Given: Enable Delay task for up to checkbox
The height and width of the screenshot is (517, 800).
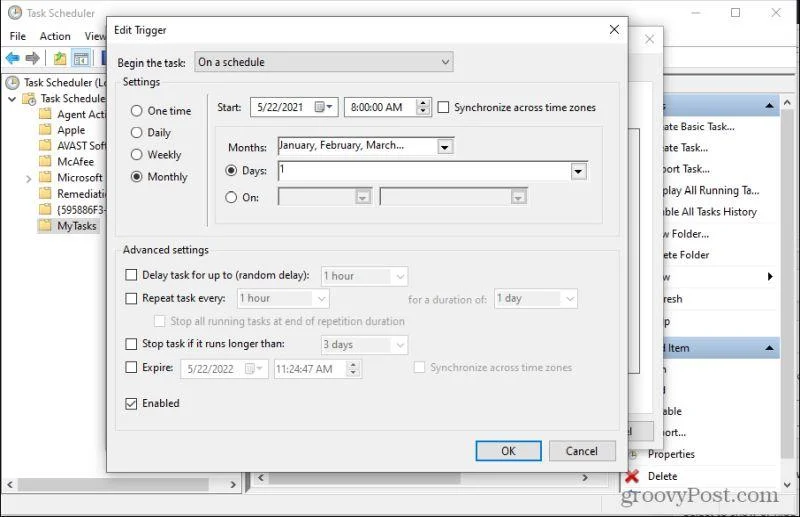Looking at the screenshot, I should [x=131, y=275].
